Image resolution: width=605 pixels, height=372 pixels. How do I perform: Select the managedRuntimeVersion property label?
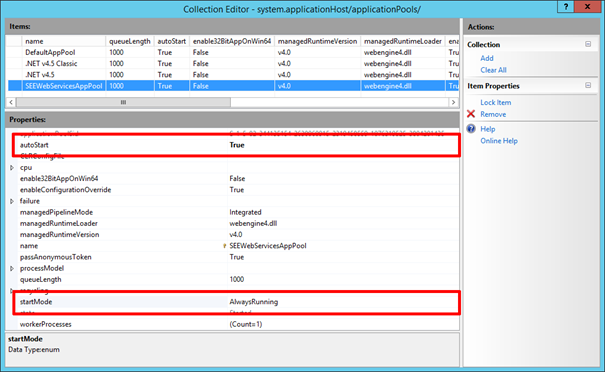tap(59, 235)
